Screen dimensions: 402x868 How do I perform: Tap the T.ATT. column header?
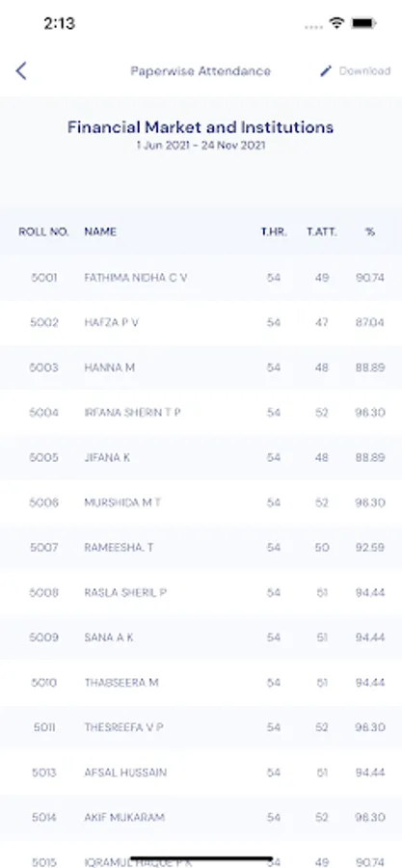[x=322, y=231]
